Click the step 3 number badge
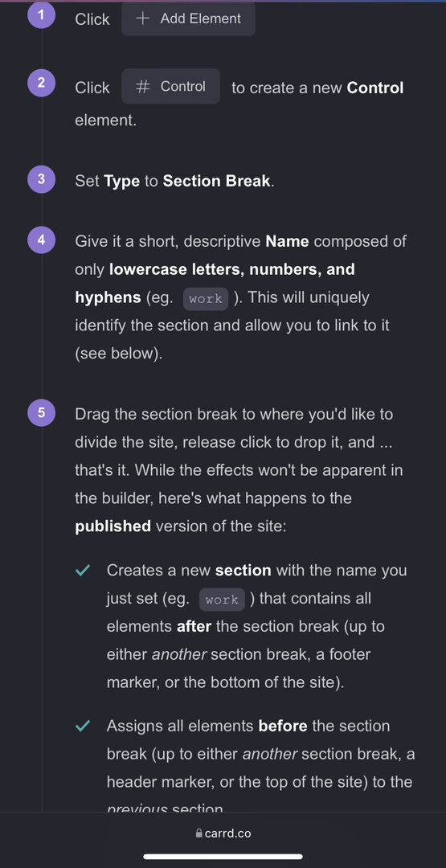This screenshot has height=868, width=446. pyautogui.click(x=42, y=178)
